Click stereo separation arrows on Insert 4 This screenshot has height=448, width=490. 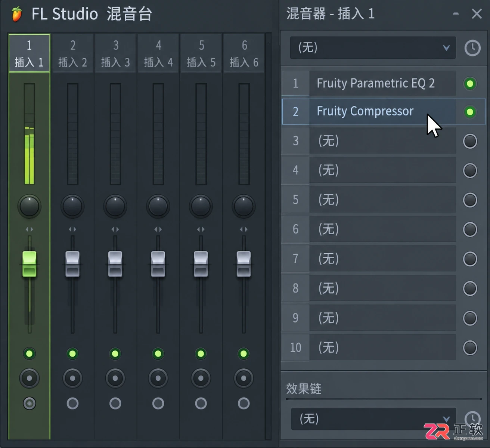[x=158, y=229]
